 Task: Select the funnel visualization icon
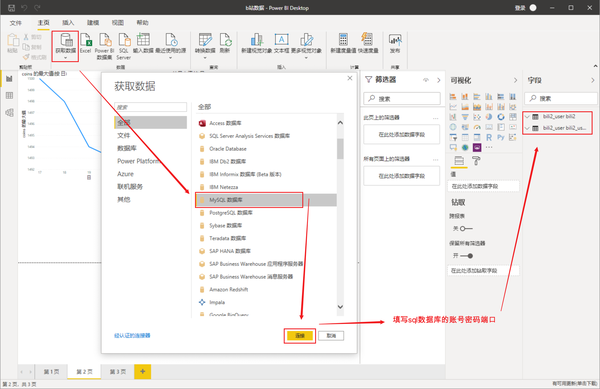click(465, 117)
